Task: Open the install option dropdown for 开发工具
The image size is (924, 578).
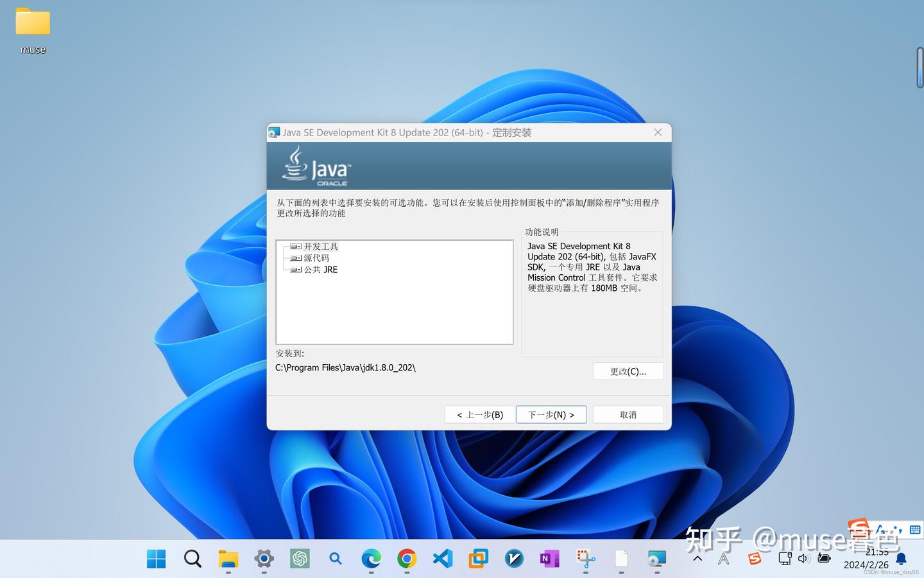Action: point(295,246)
